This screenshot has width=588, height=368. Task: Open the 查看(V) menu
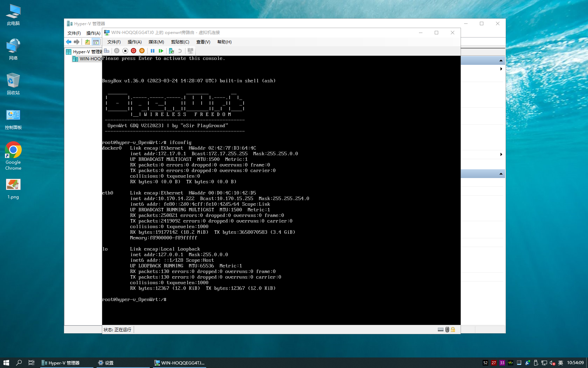pos(203,42)
